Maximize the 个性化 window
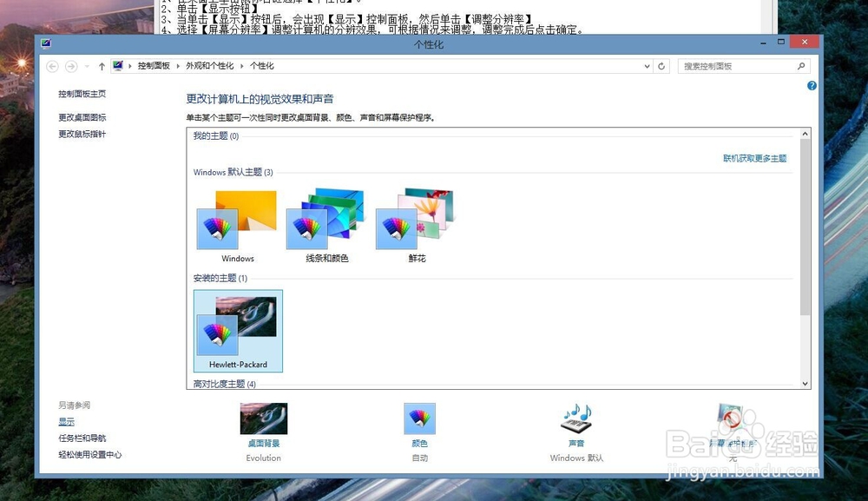This screenshot has height=501, width=868. click(x=781, y=42)
